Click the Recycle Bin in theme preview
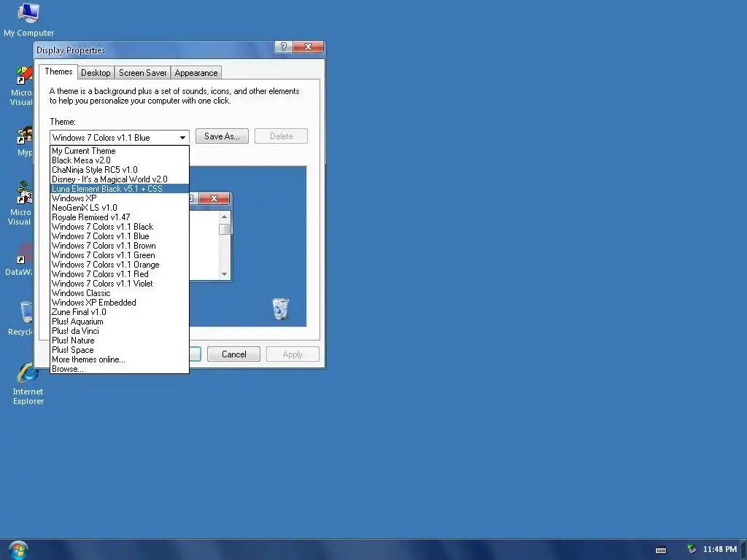747x560 pixels. pyautogui.click(x=280, y=308)
